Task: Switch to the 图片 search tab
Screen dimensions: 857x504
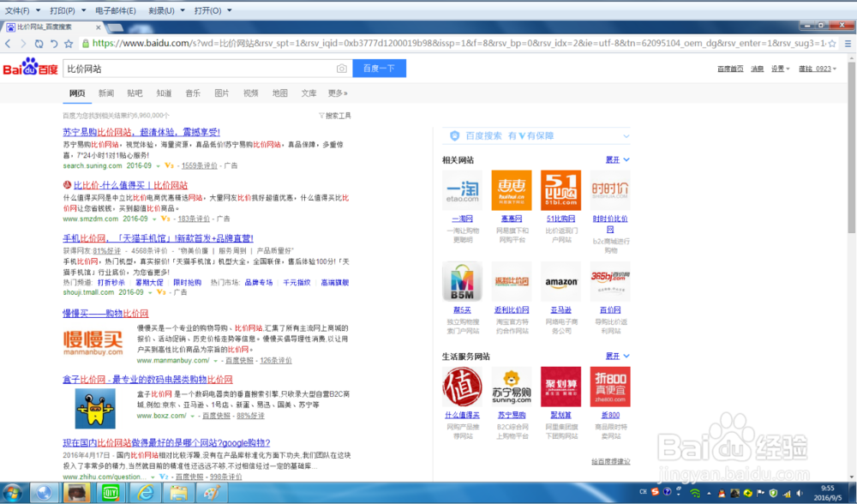Action: tap(222, 93)
